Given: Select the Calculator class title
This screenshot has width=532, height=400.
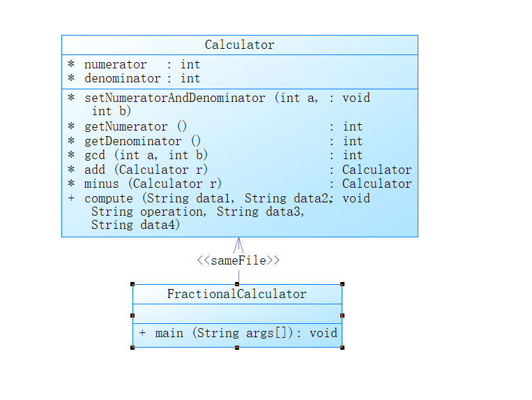Looking at the screenshot, I should (x=239, y=45).
